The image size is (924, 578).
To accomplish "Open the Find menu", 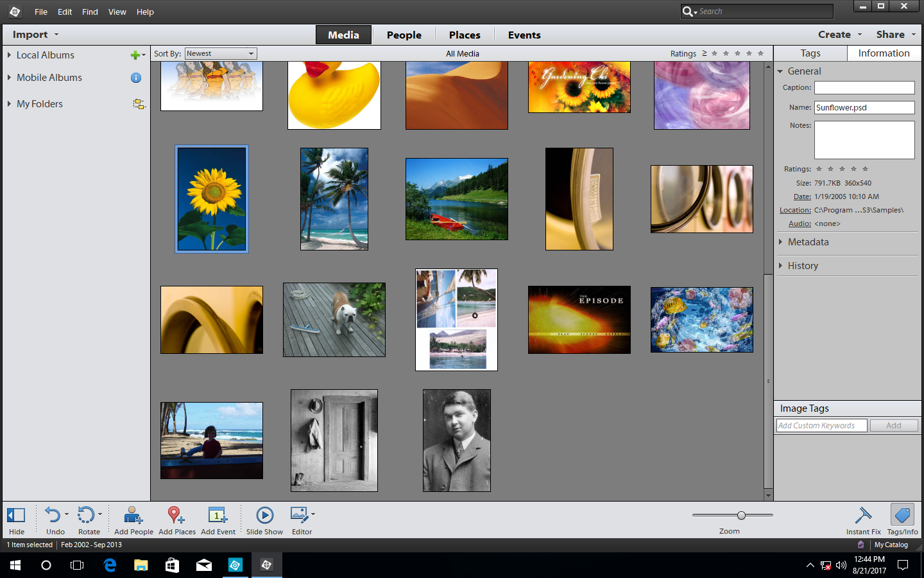I will click(90, 12).
